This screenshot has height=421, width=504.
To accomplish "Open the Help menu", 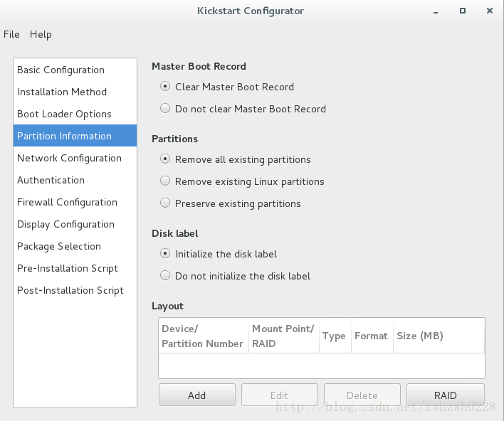I will [x=41, y=34].
